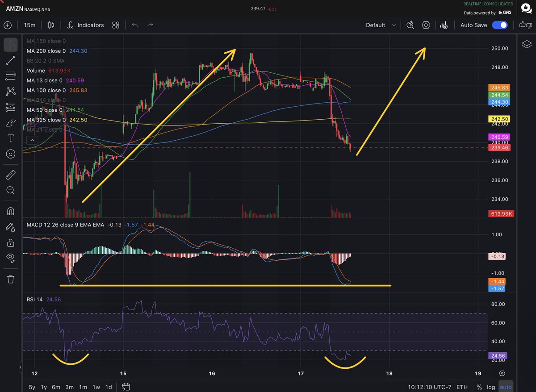Toggle stay-in-drawing-mode pencil lock

coord(11,227)
